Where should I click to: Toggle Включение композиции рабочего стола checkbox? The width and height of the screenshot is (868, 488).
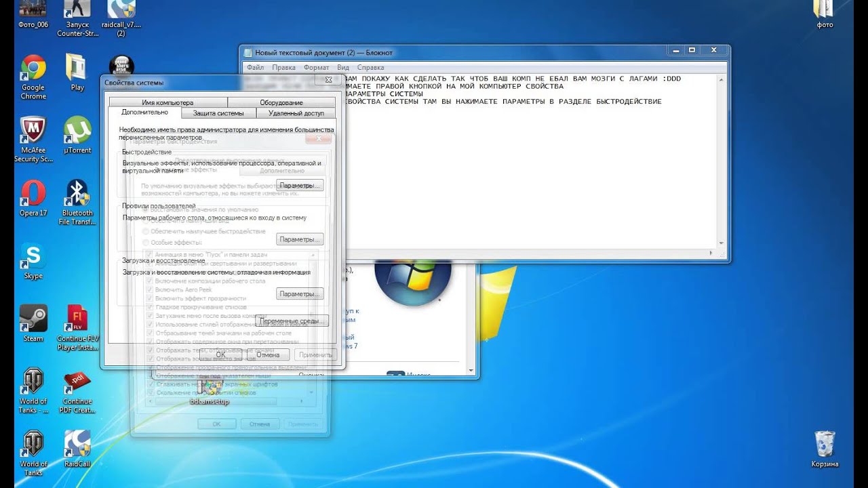pyautogui.click(x=150, y=281)
